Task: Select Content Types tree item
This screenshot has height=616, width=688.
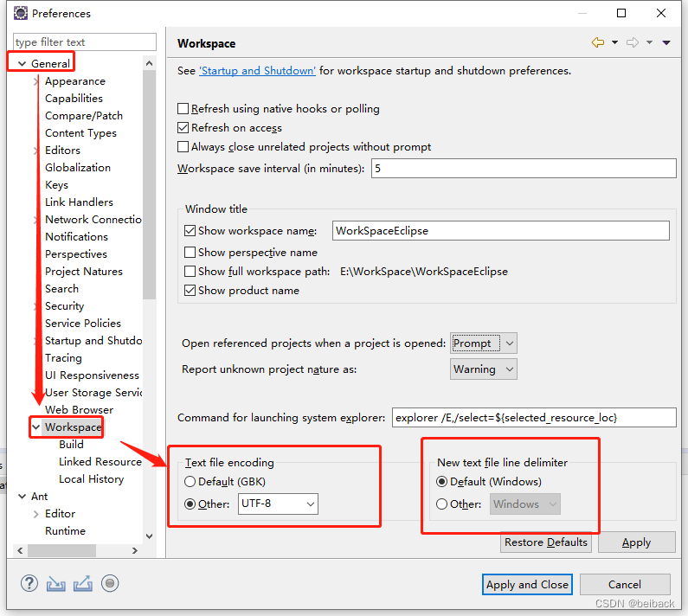Action: [80, 133]
